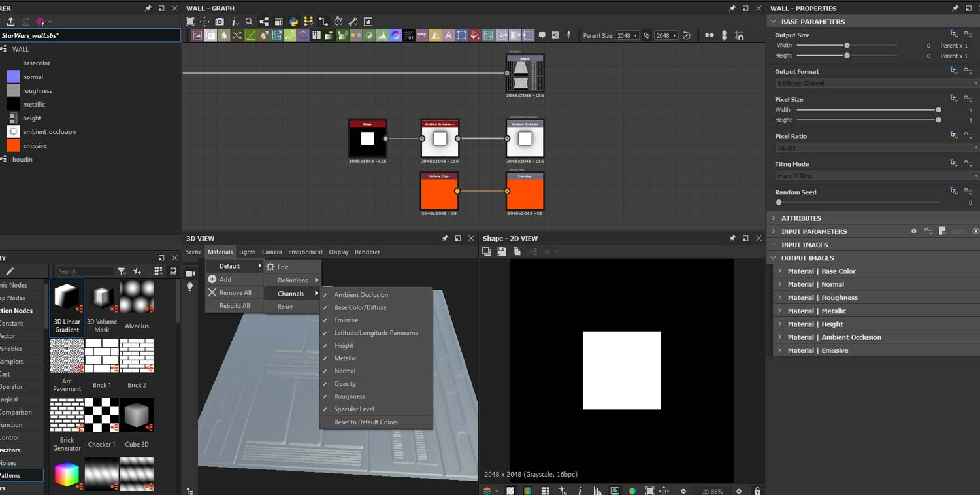
Task: Expand the Input Parameters section
Action: tap(774, 231)
